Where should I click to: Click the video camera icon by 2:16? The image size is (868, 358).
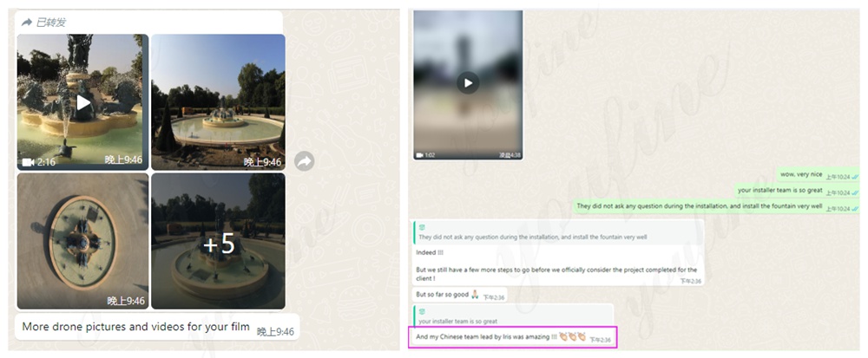click(28, 162)
